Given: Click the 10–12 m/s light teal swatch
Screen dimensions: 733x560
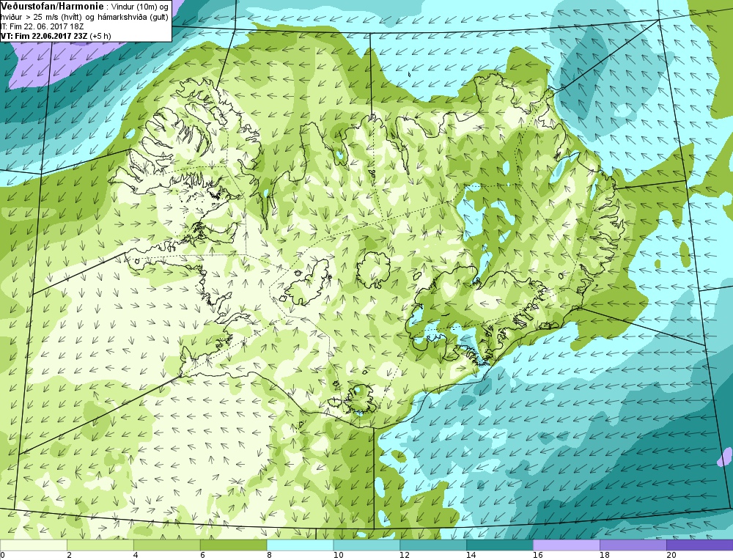Looking at the screenshot, I should point(366,545).
